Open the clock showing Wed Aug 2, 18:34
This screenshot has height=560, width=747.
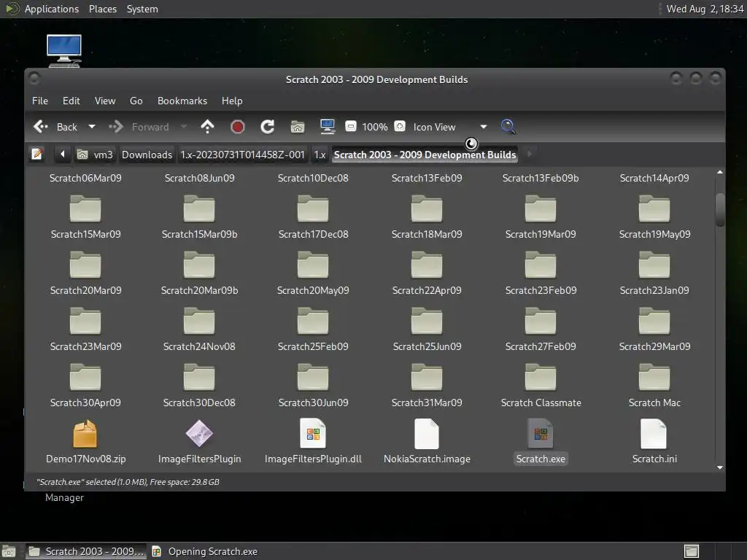(705, 9)
